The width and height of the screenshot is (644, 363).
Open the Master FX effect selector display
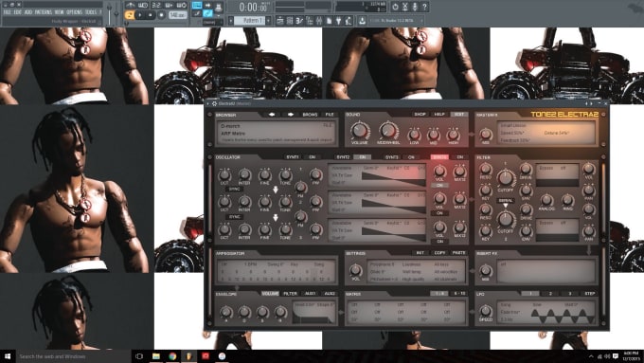546,133
